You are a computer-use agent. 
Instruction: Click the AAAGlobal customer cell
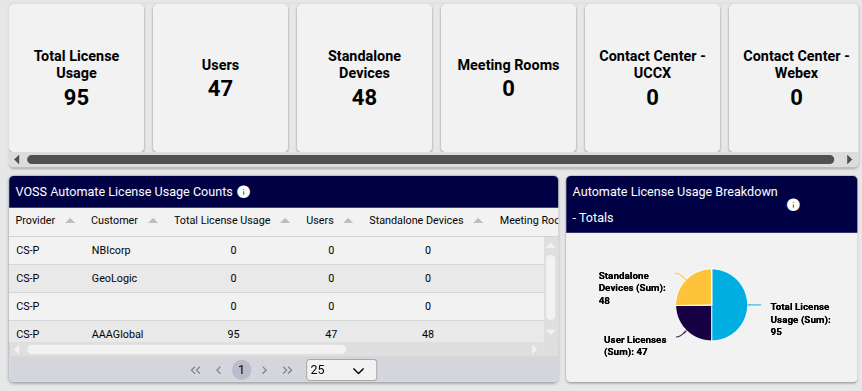118,334
